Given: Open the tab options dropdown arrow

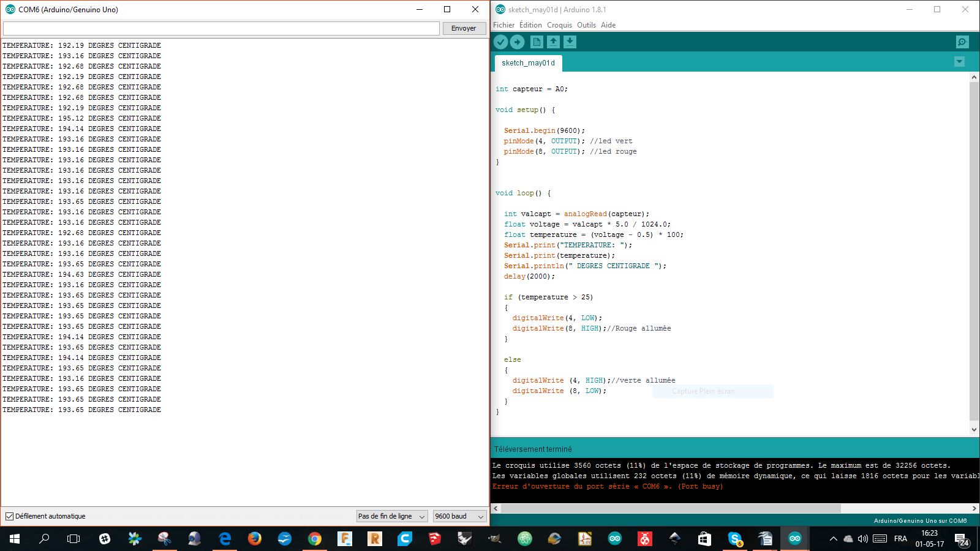Looking at the screenshot, I should (x=959, y=62).
